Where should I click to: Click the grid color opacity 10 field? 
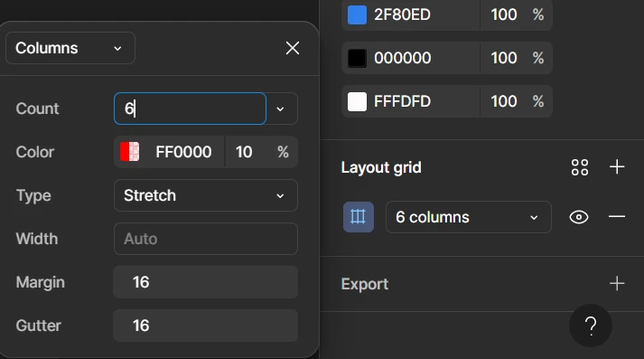point(261,152)
